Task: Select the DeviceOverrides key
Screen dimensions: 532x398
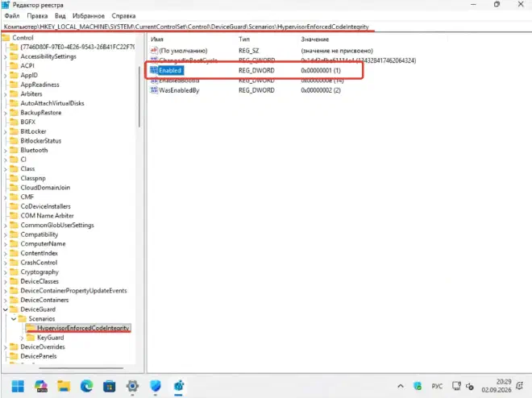Action: [43, 346]
